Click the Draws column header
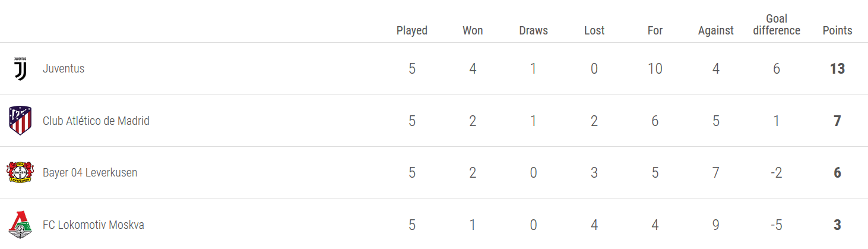This screenshot has height=249, width=868. [533, 30]
